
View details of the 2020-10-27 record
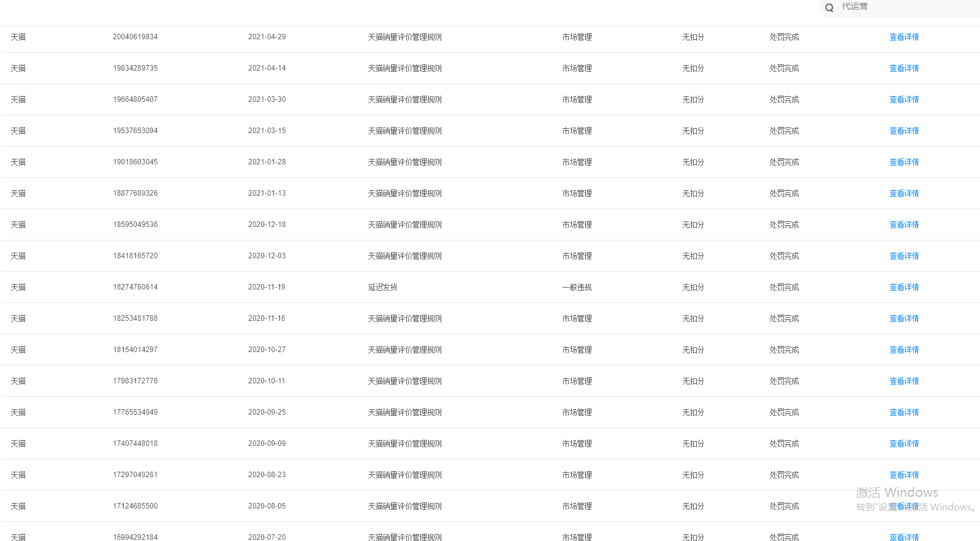coord(904,350)
